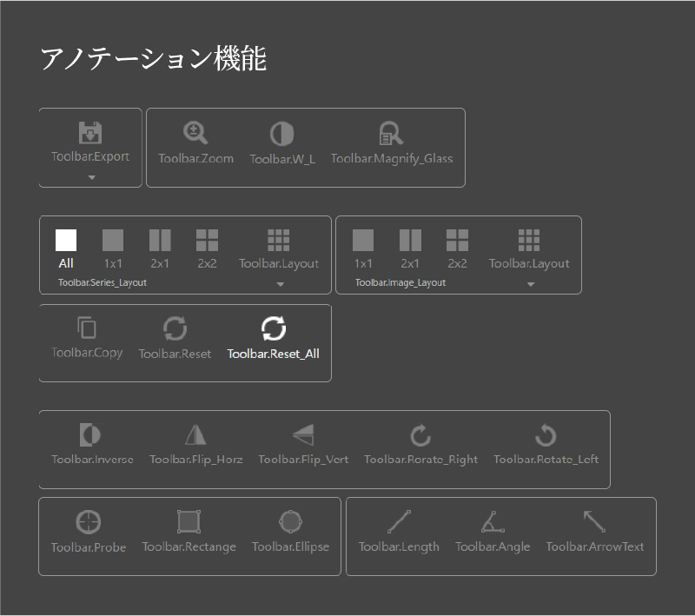This screenshot has height=616, width=695.
Task: Select the Angle measurement tool
Action: 493,530
